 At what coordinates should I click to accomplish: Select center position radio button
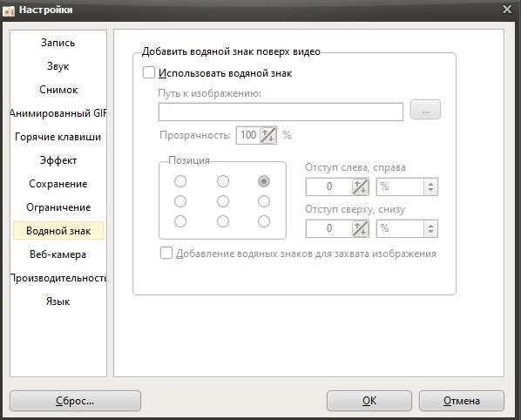tap(223, 201)
